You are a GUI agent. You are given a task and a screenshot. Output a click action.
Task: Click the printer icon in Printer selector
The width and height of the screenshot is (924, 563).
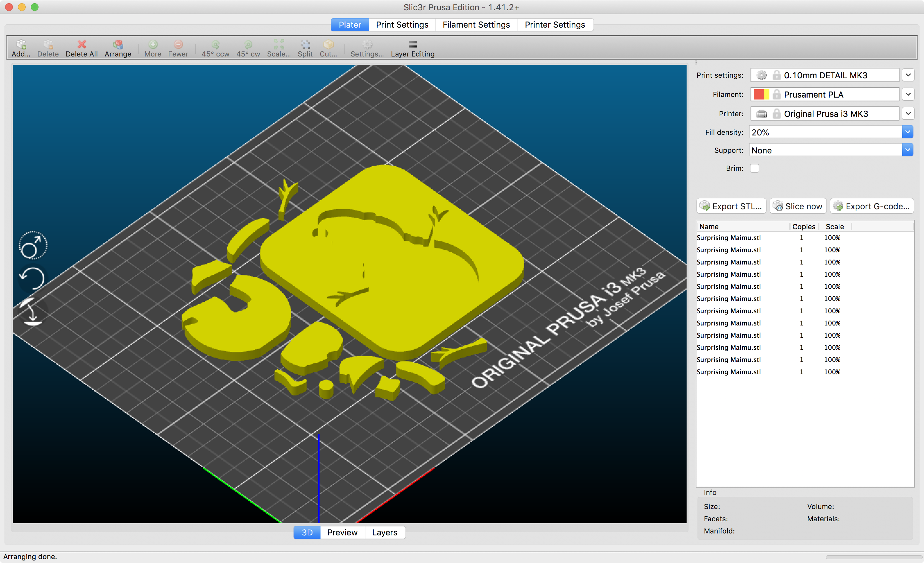click(x=761, y=114)
